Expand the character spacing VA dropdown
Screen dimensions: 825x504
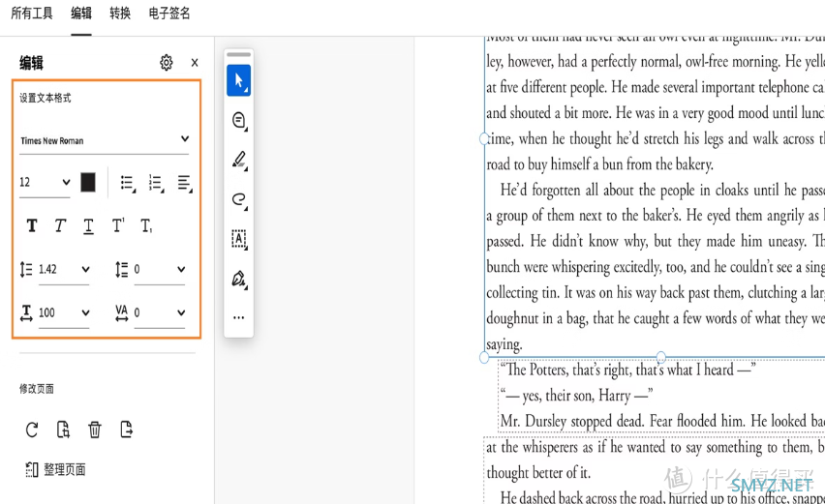pyautogui.click(x=181, y=312)
